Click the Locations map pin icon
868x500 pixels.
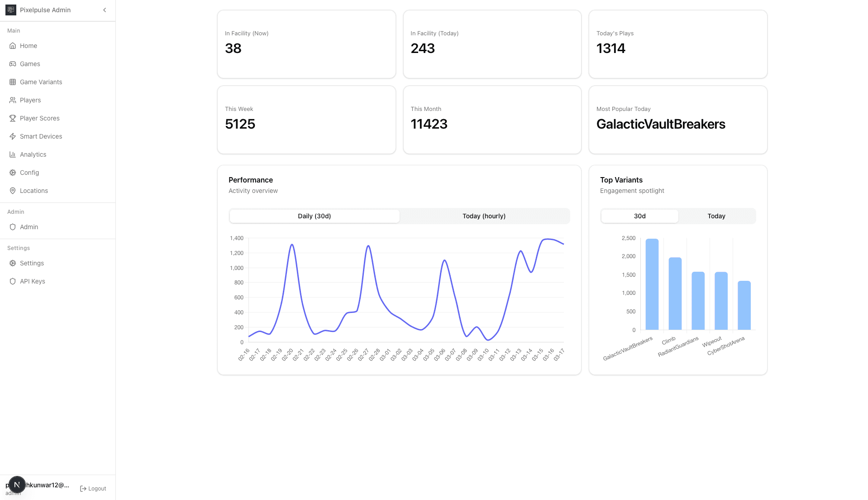pyautogui.click(x=13, y=191)
